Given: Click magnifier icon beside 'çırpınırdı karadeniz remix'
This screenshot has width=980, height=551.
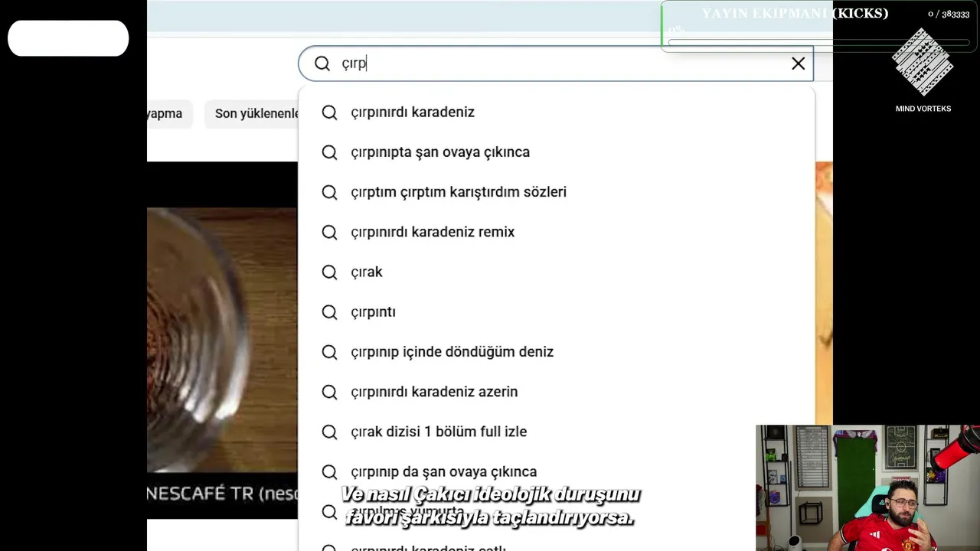Looking at the screenshot, I should 329,232.
